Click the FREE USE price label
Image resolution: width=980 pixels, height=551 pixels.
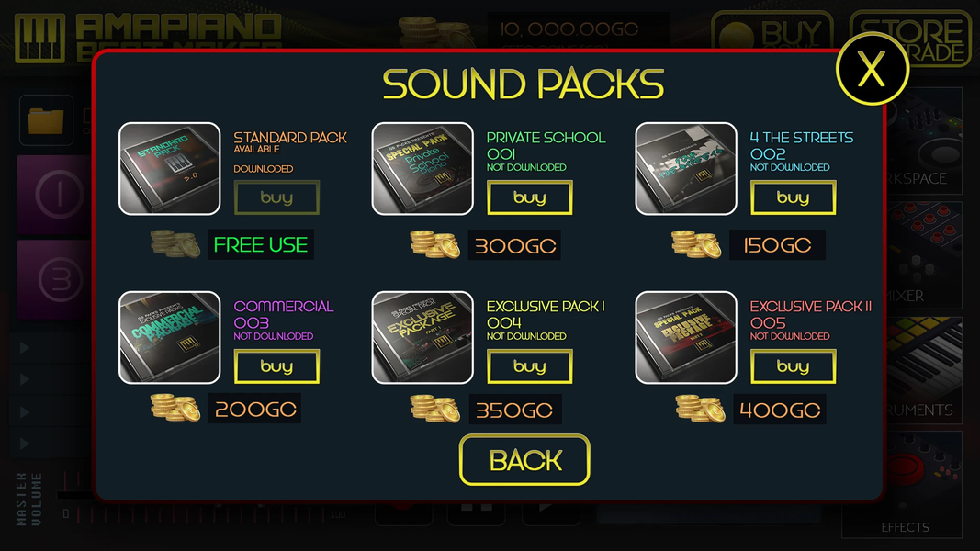coord(261,244)
